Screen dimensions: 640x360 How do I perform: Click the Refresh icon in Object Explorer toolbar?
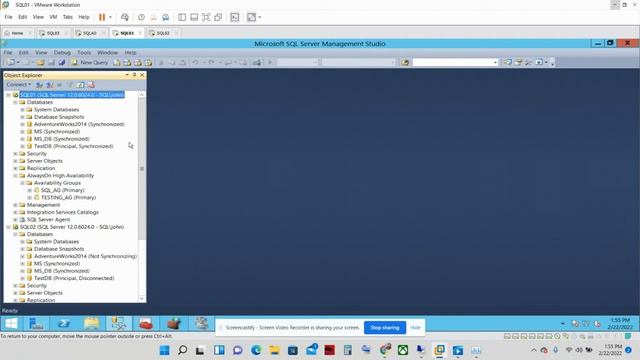80,85
